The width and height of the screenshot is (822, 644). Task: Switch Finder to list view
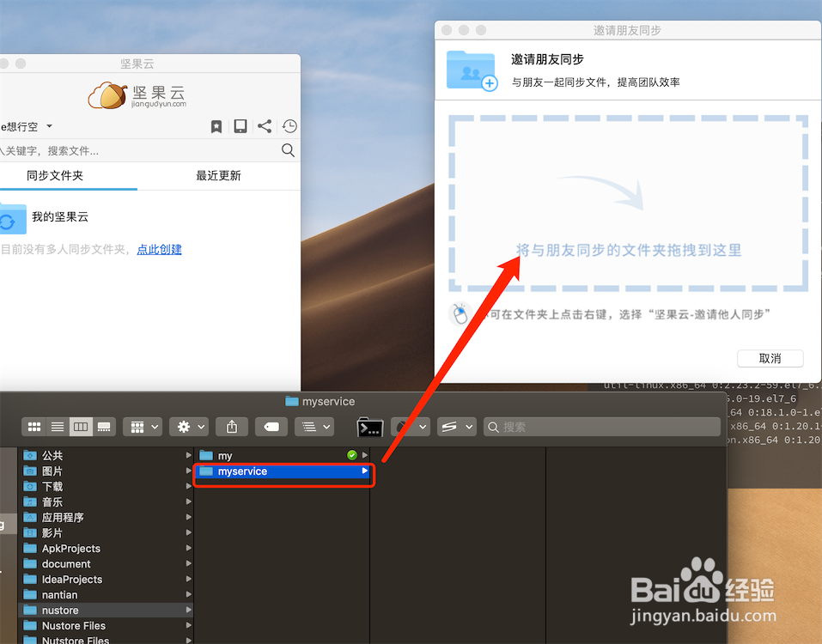[x=58, y=427]
